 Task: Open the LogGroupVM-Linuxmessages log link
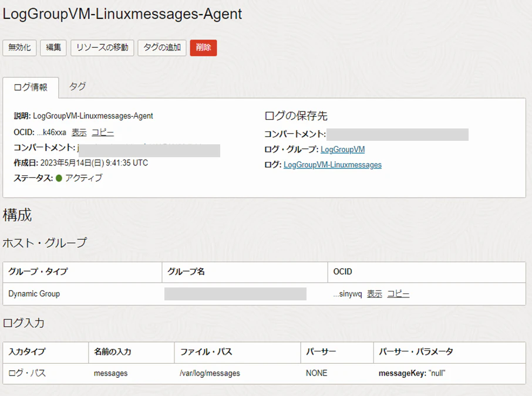click(x=332, y=165)
